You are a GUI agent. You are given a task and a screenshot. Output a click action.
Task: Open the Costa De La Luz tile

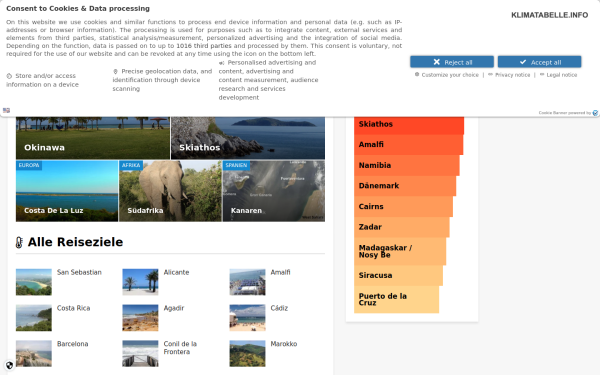pos(67,191)
